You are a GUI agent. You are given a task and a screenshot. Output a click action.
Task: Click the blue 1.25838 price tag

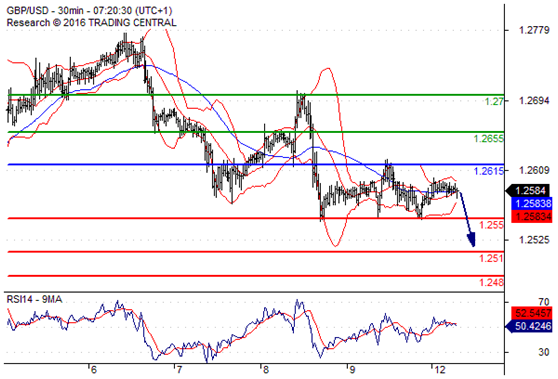click(531, 203)
